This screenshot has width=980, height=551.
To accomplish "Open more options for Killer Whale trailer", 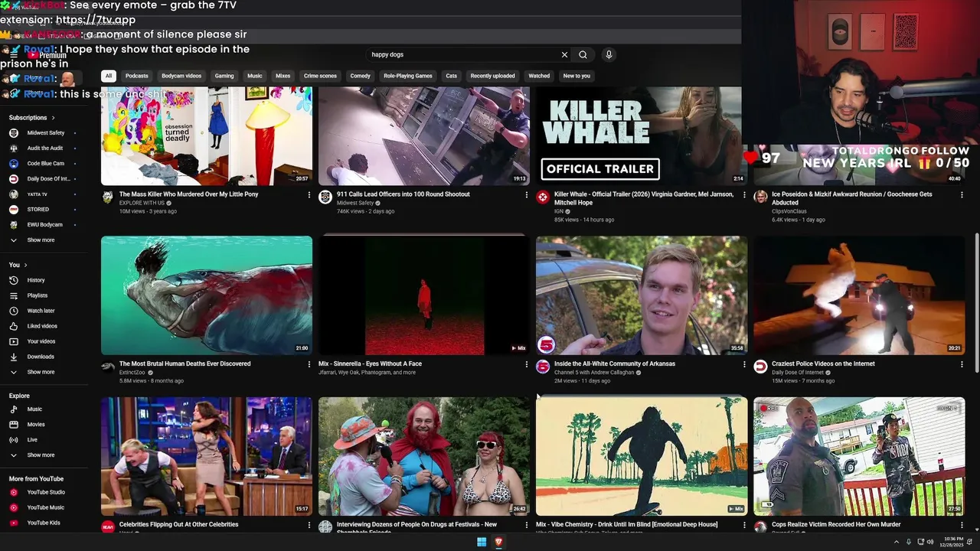I will point(744,195).
